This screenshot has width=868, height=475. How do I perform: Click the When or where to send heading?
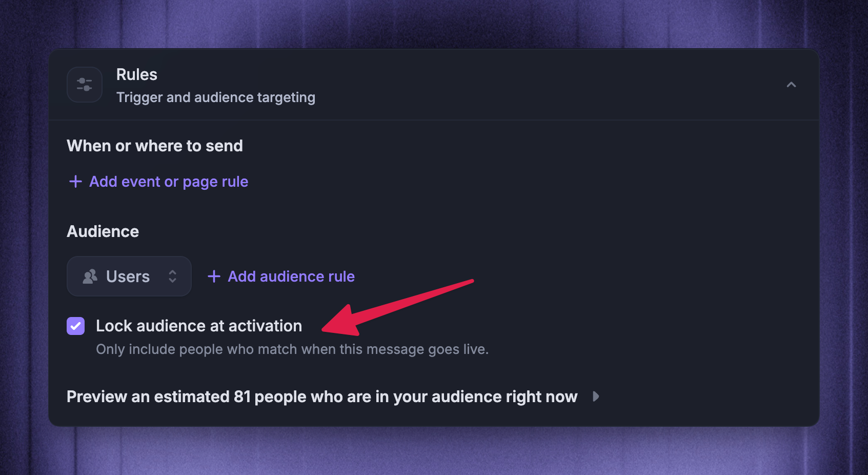coord(155,146)
